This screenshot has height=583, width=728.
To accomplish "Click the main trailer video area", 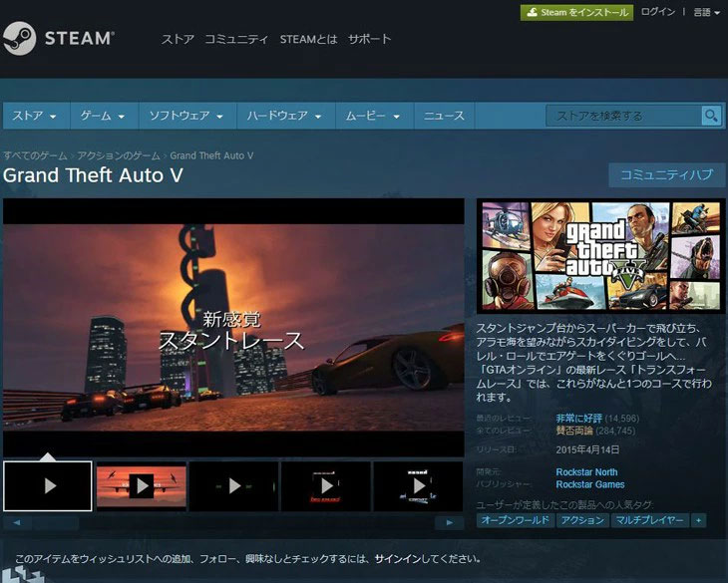I will point(233,328).
